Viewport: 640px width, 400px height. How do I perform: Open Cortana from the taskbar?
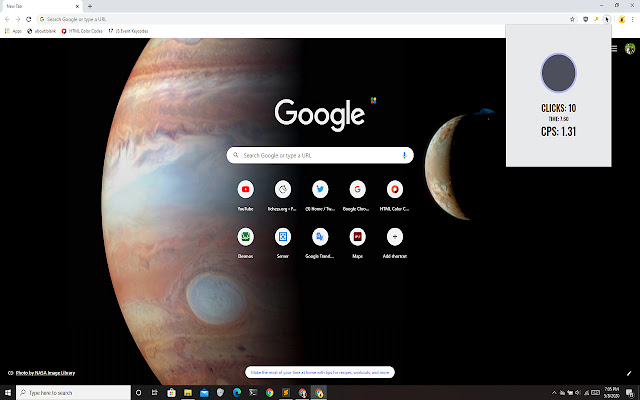(138, 393)
